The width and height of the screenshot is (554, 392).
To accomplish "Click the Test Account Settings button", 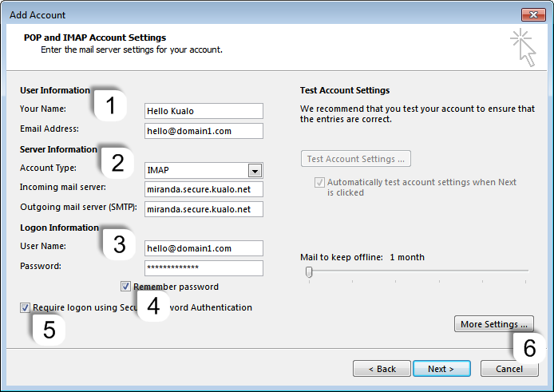I will click(356, 159).
